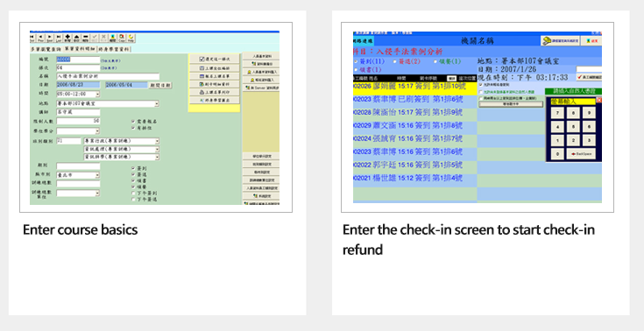Go to the First record in course toolbar
Viewport: 644px width, 331px height.
(32, 39)
